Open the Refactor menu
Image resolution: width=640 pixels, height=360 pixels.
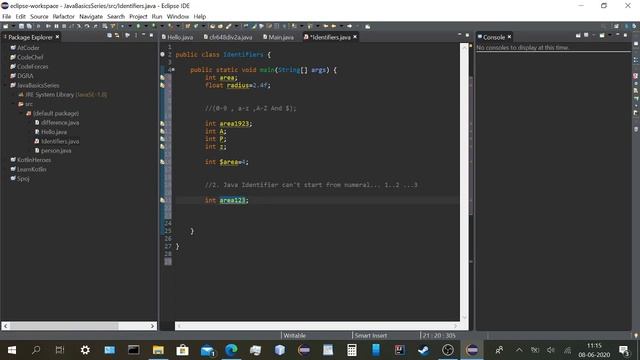[x=64, y=16]
